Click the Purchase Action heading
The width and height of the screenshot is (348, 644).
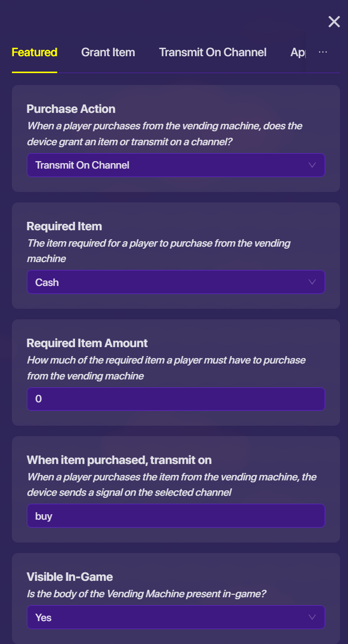coord(71,109)
